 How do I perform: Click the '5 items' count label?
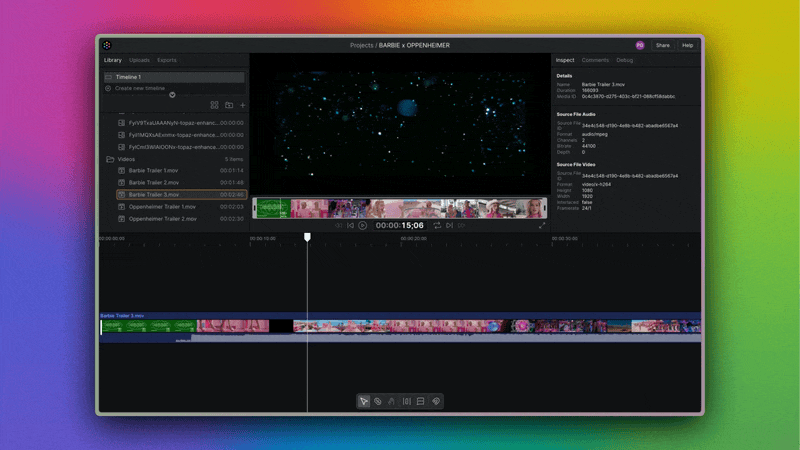(x=234, y=159)
